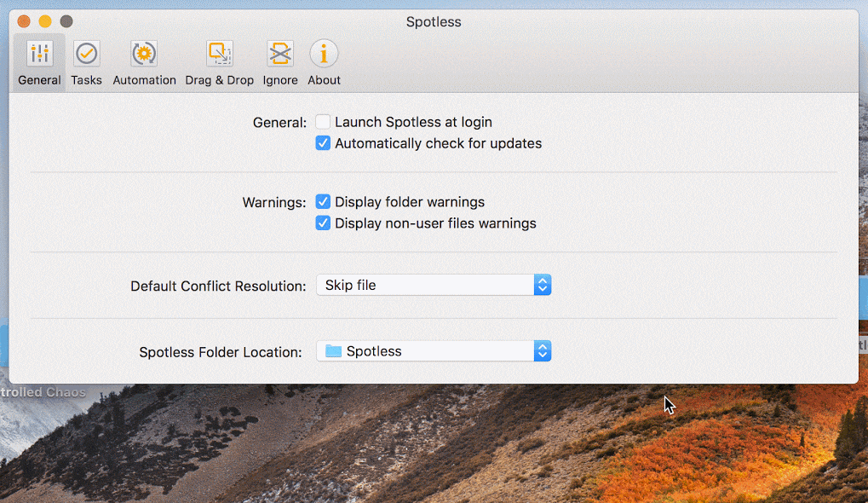Open the Ignore icon
Image resolution: width=868 pixels, height=503 pixels.
point(280,54)
